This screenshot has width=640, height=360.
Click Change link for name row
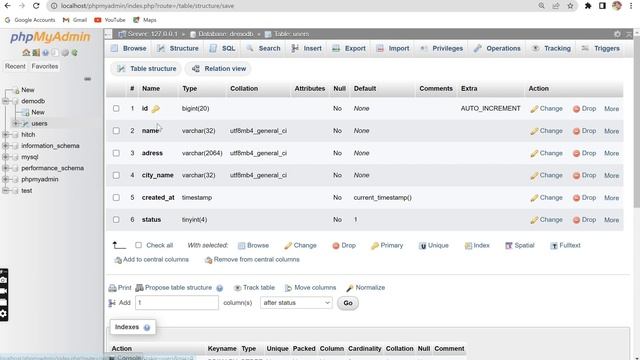pos(547,131)
